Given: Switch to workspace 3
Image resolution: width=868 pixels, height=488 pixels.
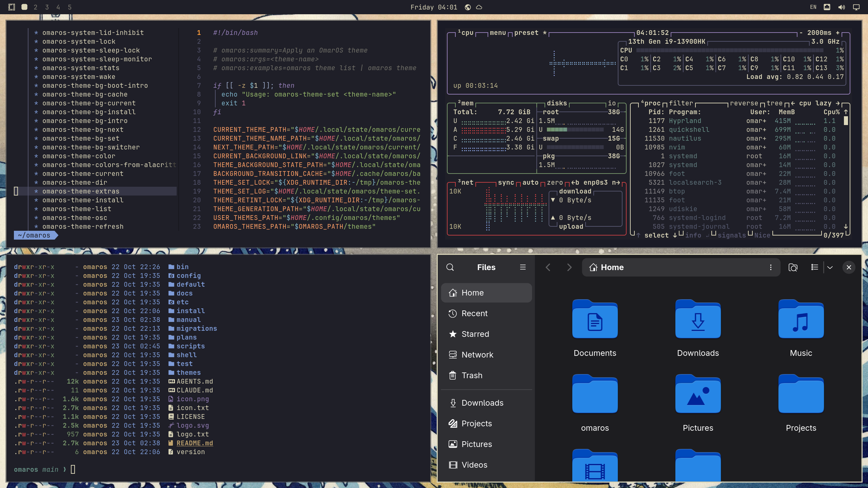Looking at the screenshot, I should click(47, 7).
